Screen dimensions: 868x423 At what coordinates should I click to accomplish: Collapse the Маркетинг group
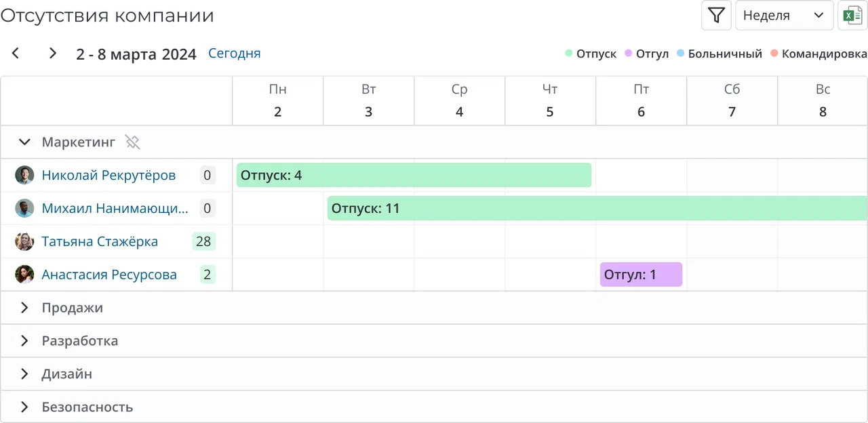coord(24,142)
